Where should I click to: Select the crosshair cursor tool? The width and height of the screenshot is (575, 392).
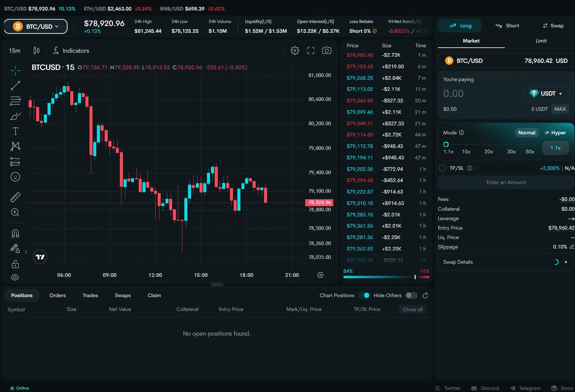click(x=15, y=70)
